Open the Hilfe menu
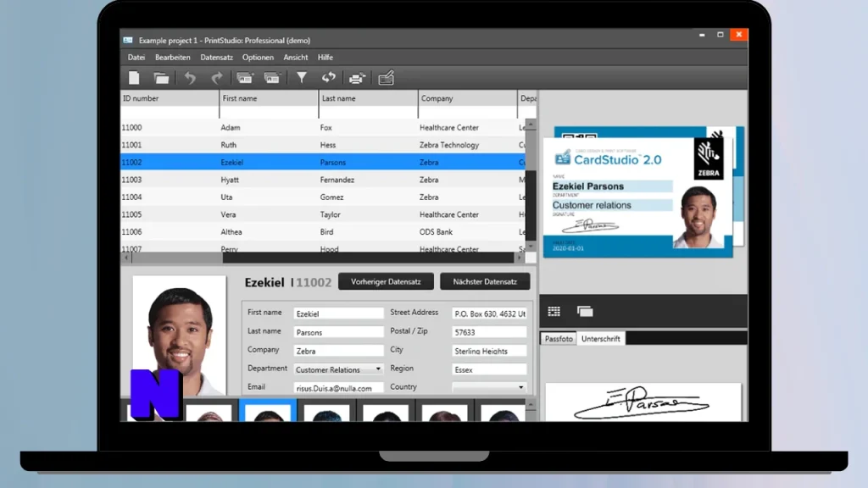This screenshot has width=868, height=488. click(x=325, y=57)
